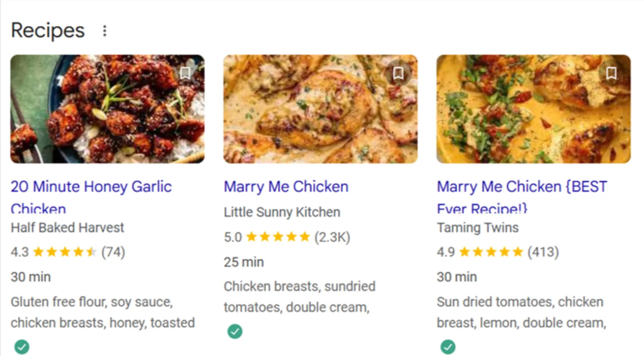Save the Marry Me Chicken recipe
This screenshot has height=356, width=644.
click(x=397, y=73)
